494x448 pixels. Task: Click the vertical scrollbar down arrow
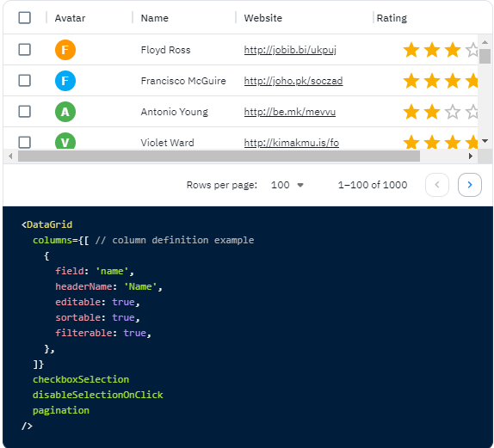click(485, 141)
